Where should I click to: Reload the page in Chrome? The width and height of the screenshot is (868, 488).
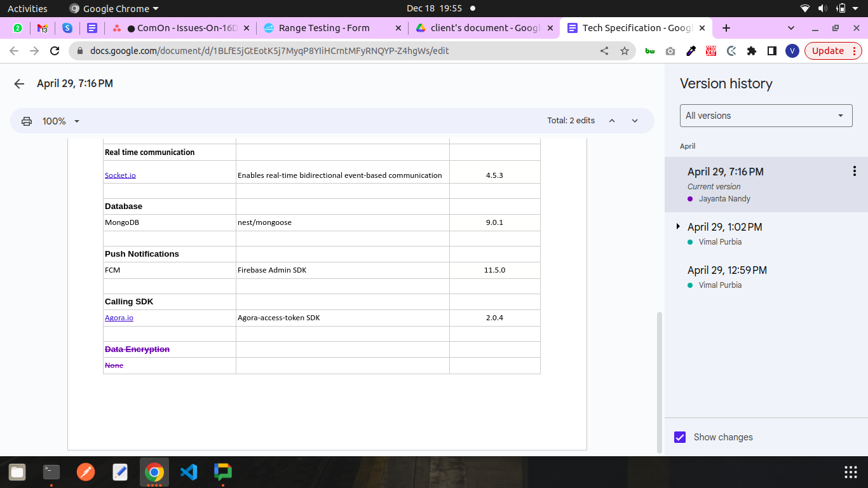pyautogui.click(x=55, y=51)
